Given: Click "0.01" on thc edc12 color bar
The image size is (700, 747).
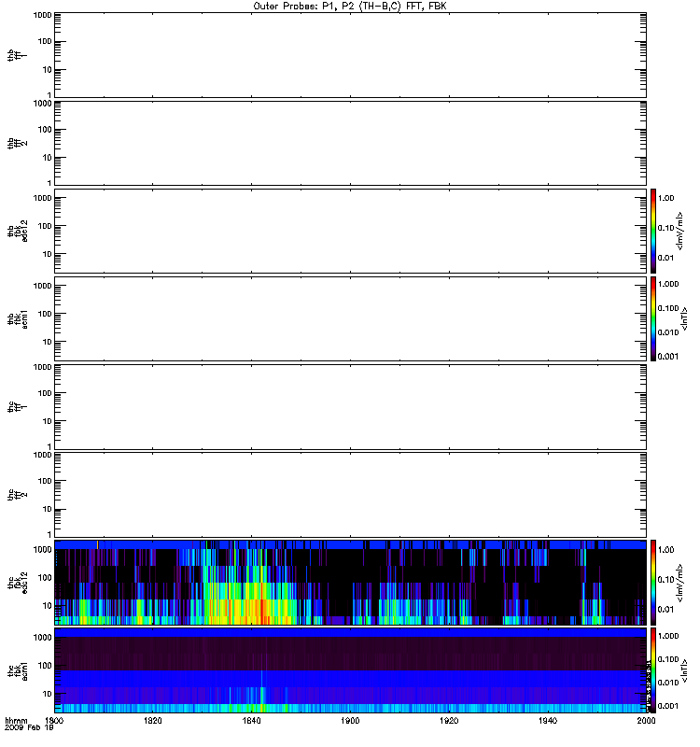Looking at the screenshot, I should click(x=665, y=610).
